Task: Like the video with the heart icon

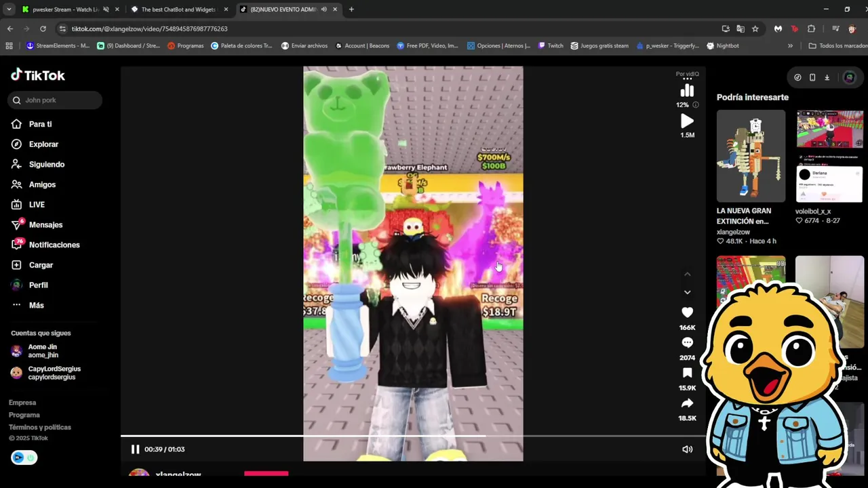Action: pos(687,312)
